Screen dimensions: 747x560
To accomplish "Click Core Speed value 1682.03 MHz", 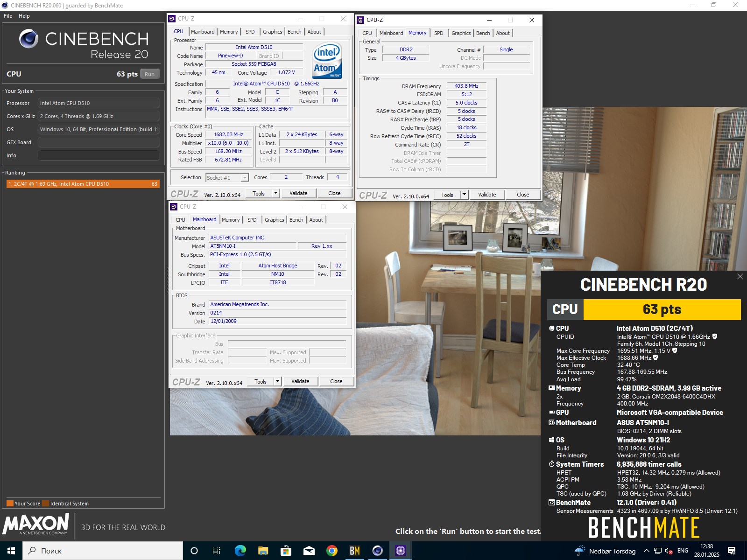I will tap(229, 135).
